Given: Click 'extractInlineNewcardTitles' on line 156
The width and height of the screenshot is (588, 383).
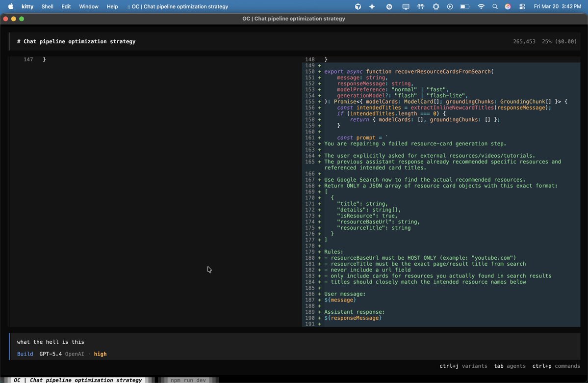Looking at the screenshot, I should [x=452, y=108].
